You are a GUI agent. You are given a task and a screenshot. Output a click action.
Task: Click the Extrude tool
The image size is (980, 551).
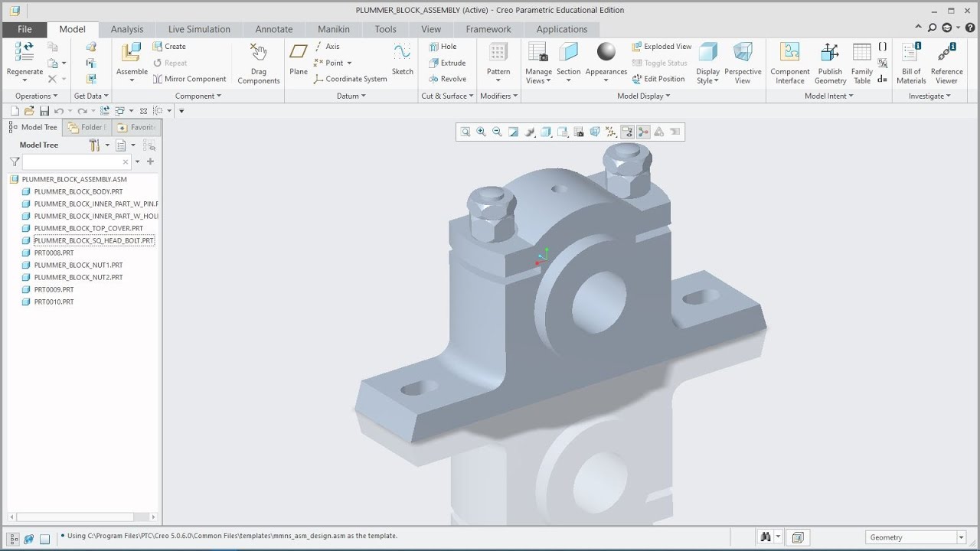click(447, 63)
